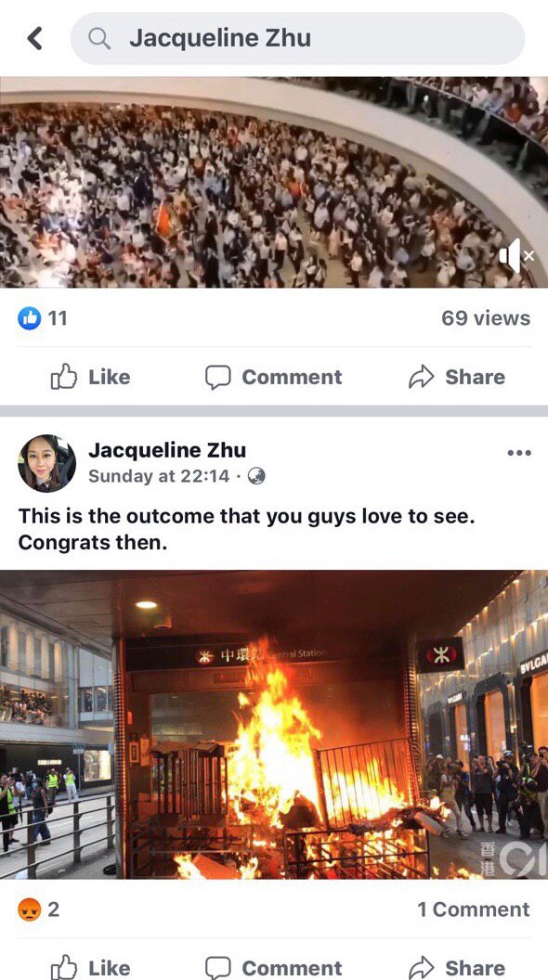Image resolution: width=548 pixels, height=980 pixels.
Task: Open the angry reaction count
Action: (x=39, y=909)
